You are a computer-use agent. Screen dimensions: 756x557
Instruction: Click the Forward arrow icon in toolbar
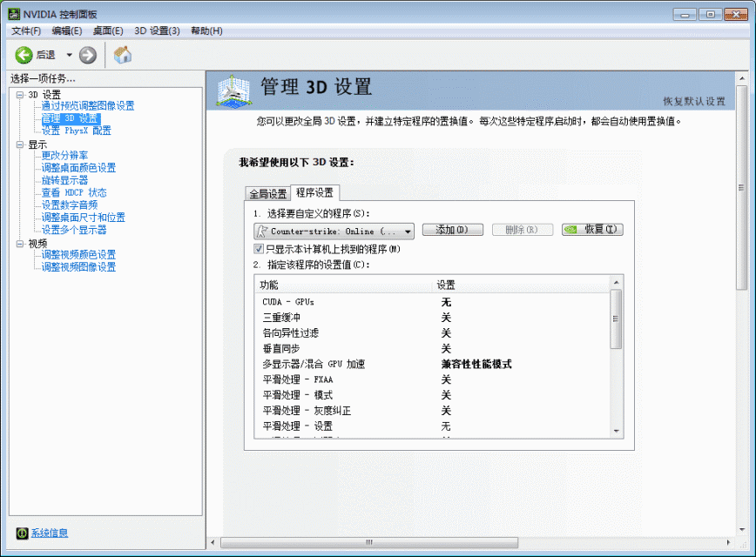88,55
